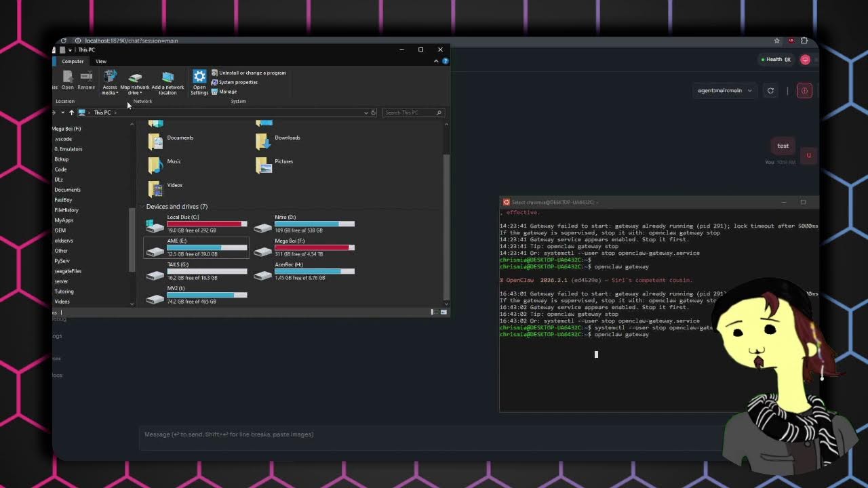Open the recent locations dropdown arrow
The width and height of the screenshot is (868, 488).
(62, 113)
